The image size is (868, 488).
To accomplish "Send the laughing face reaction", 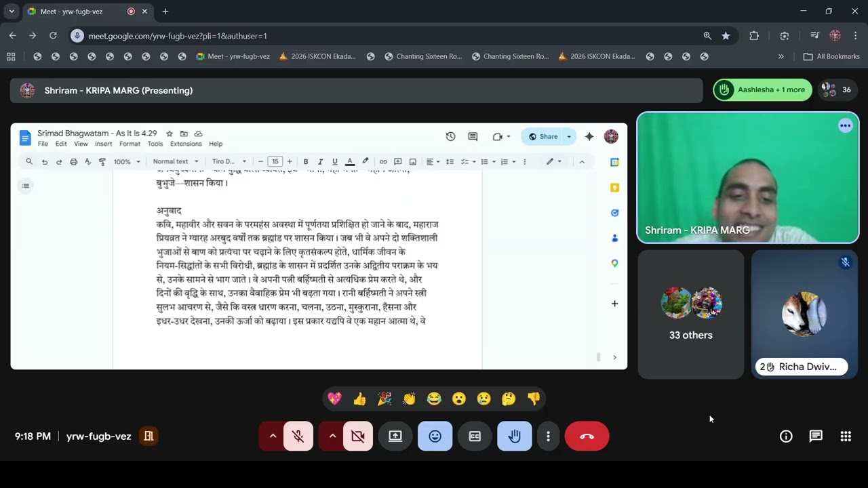I will click(434, 399).
